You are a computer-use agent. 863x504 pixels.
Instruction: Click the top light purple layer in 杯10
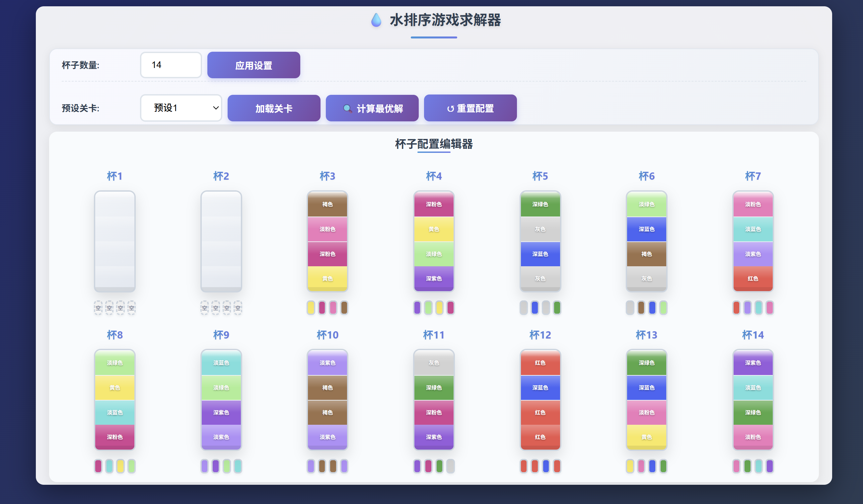(x=327, y=363)
